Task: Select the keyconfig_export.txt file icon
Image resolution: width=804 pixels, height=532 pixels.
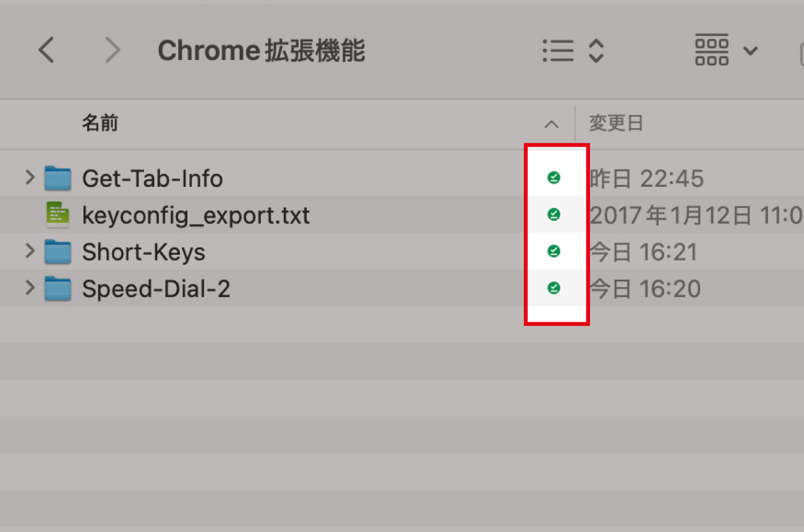Action: (x=58, y=215)
